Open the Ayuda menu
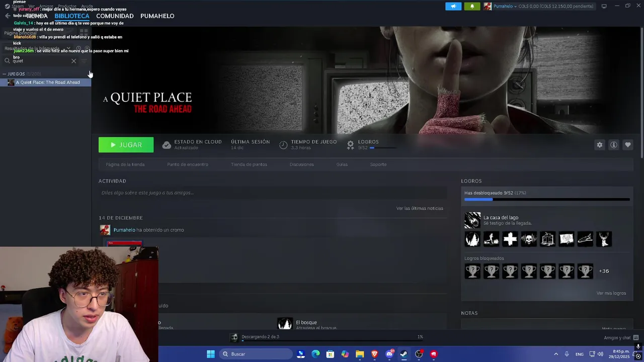The width and height of the screenshot is (644, 362). pos(87,7)
